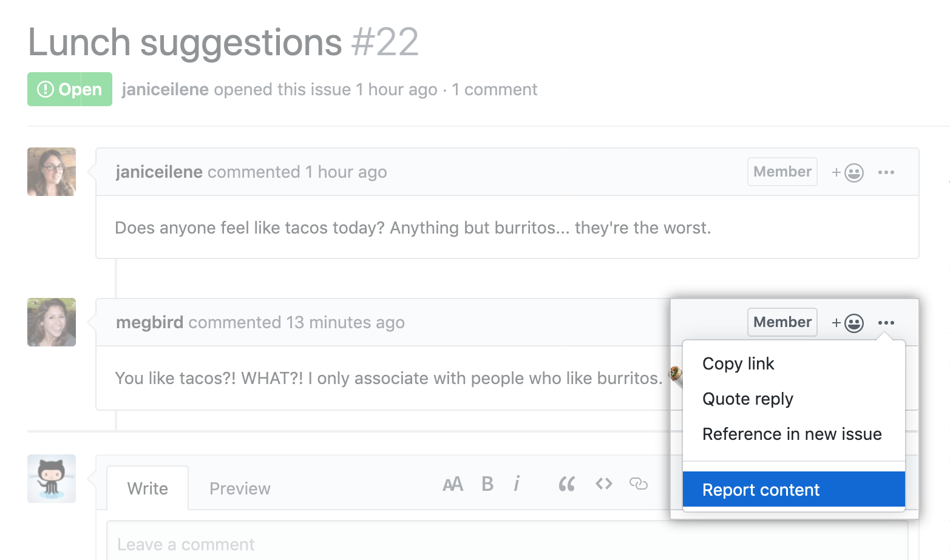950x560 pixels.
Task: Click the Member badge on janiceilene's comment
Action: [782, 172]
